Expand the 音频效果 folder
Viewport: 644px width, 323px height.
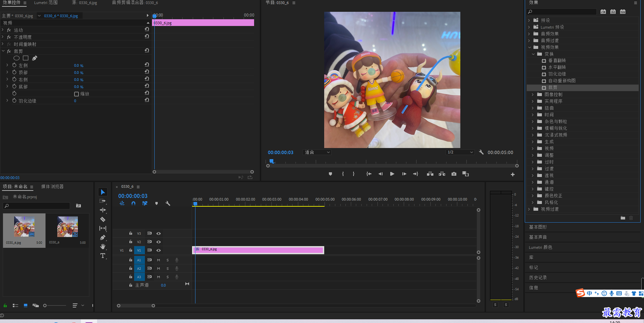(x=529, y=34)
